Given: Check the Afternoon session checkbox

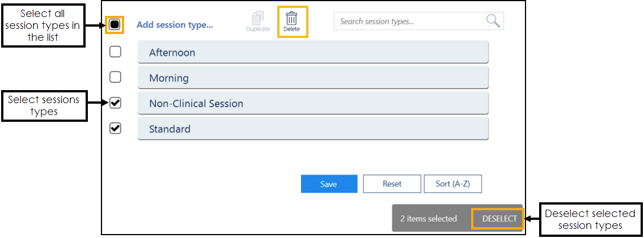Looking at the screenshot, I should (115, 52).
